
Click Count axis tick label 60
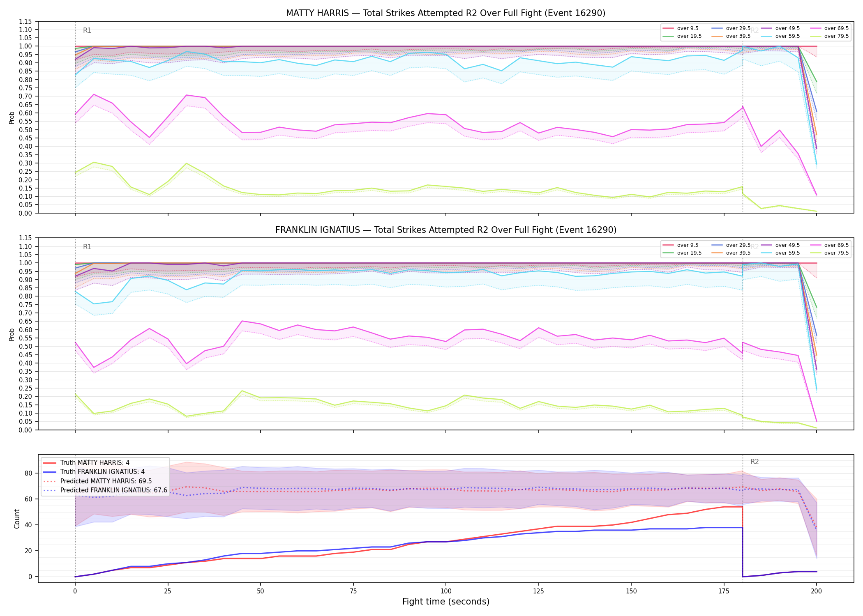28,499
